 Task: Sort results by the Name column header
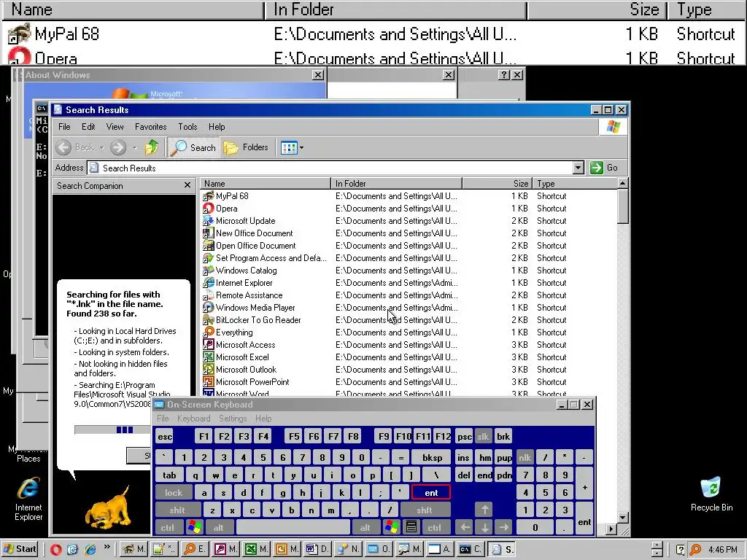265,183
